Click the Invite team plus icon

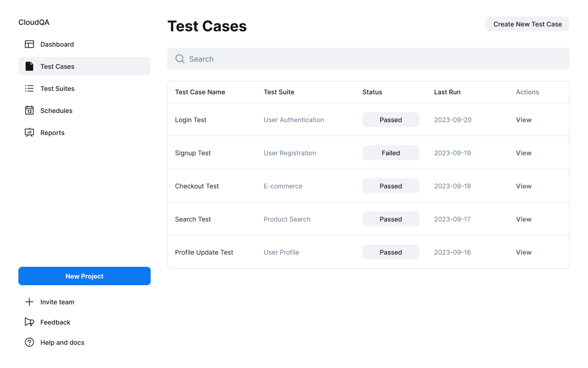pyautogui.click(x=29, y=302)
